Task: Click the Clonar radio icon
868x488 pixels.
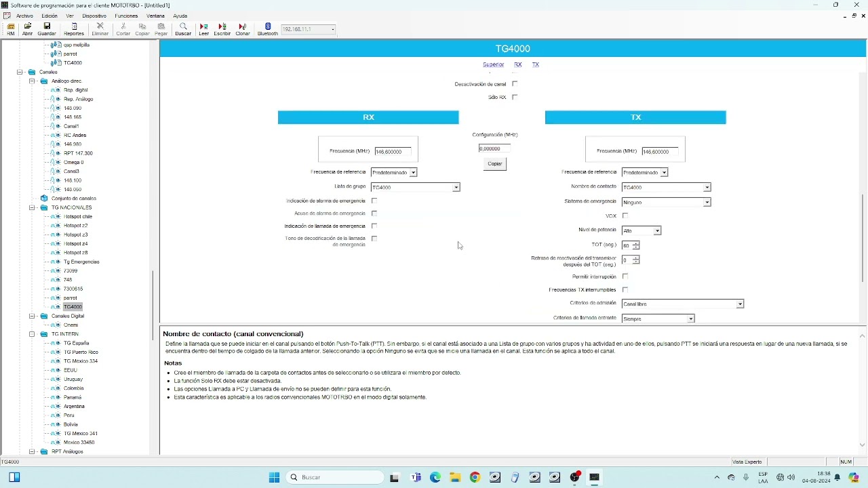Action: coord(243,29)
